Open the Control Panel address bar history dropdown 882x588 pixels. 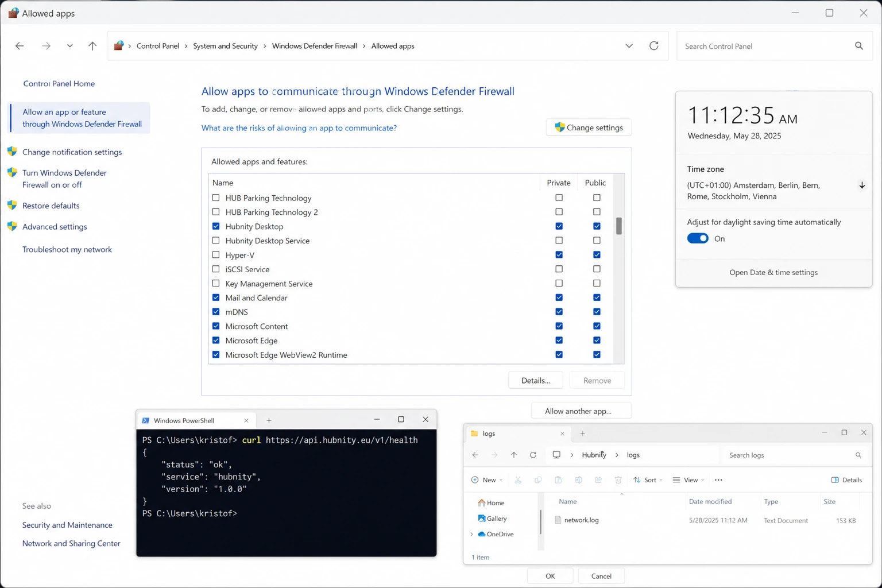point(629,46)
